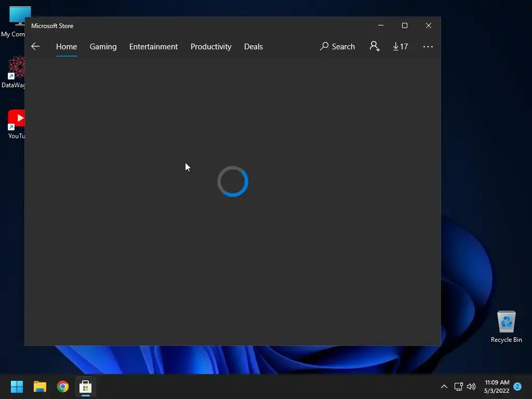532x399 pixels.
Task: Open the Windows Start menu
Action: 17,387
